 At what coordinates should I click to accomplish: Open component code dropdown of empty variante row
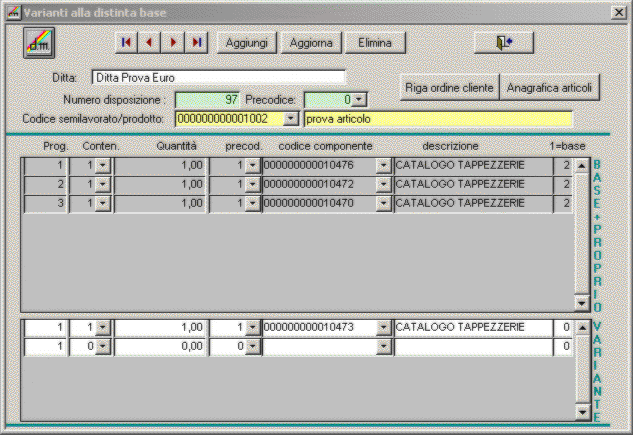pos(383,346)
